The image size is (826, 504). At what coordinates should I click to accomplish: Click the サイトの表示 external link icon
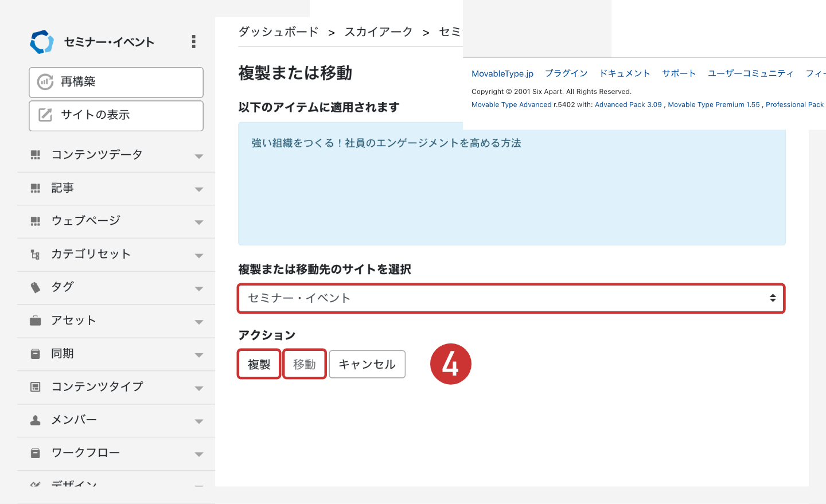coord(45,115)
